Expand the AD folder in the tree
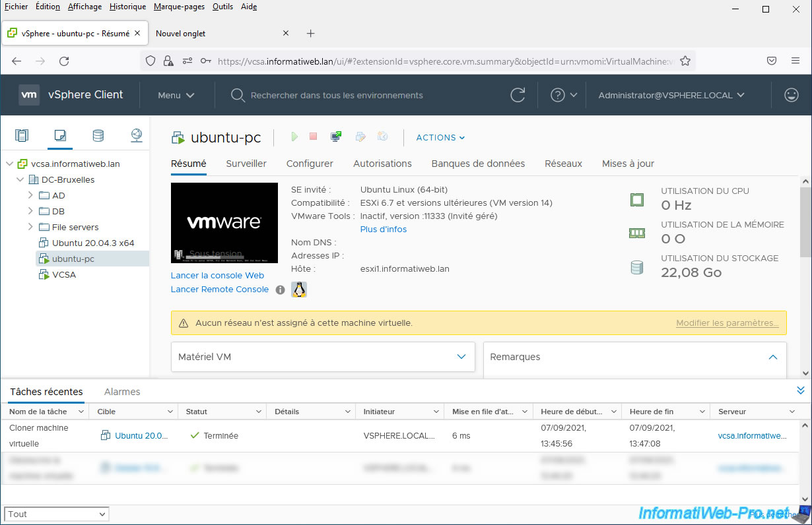812x525 pixels. (30, 195)
